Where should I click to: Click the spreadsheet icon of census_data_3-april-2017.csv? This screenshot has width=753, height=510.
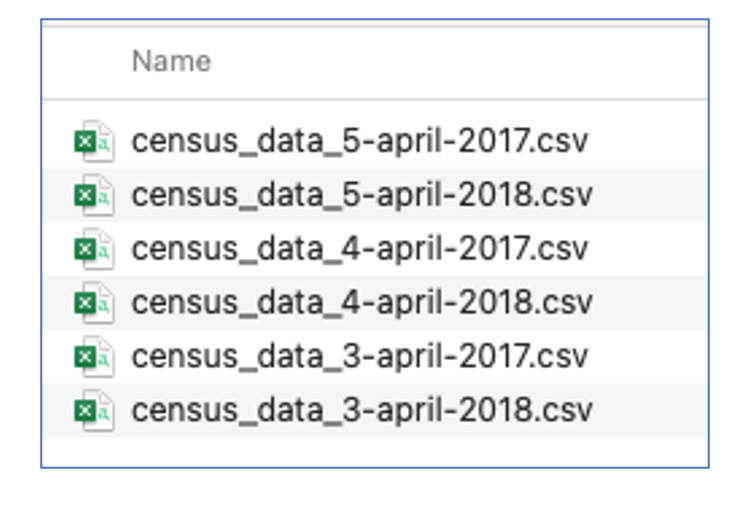(x=94, y=357)
